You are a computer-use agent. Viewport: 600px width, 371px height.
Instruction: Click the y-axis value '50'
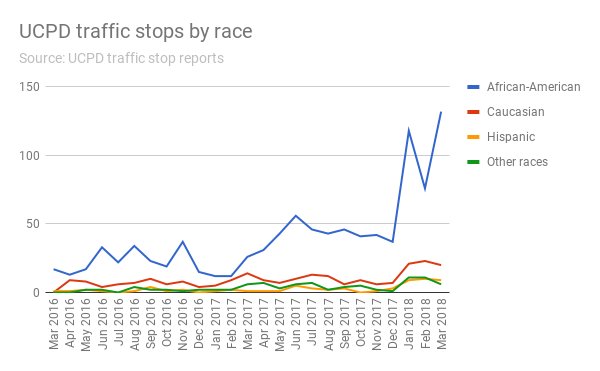[x=33, y=224]
